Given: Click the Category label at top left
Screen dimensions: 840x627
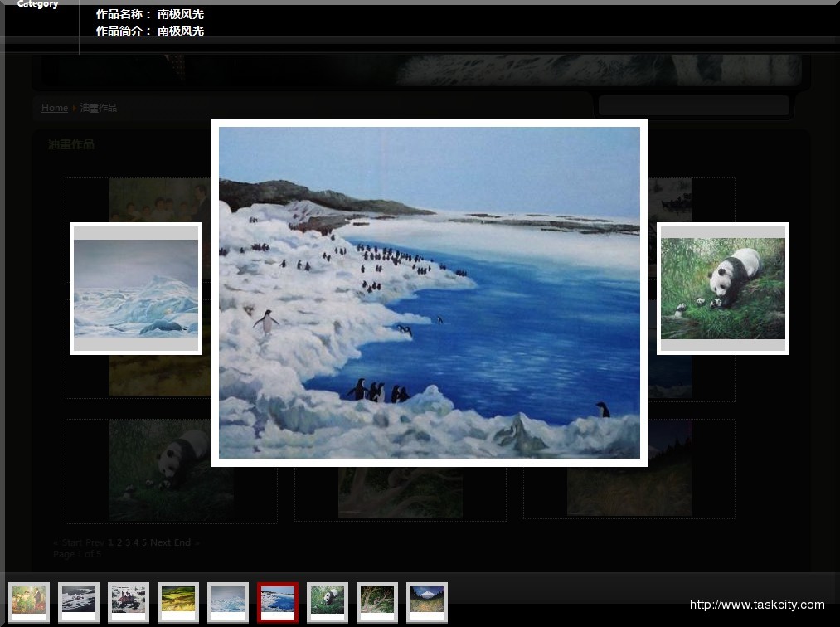Looking at the screenshot, I should pyautogui.click(x=38, y=5).
